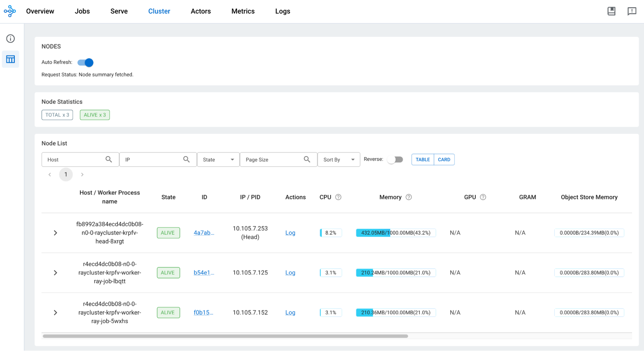Toggle the Reverse sort switch

tap(395, 159)
